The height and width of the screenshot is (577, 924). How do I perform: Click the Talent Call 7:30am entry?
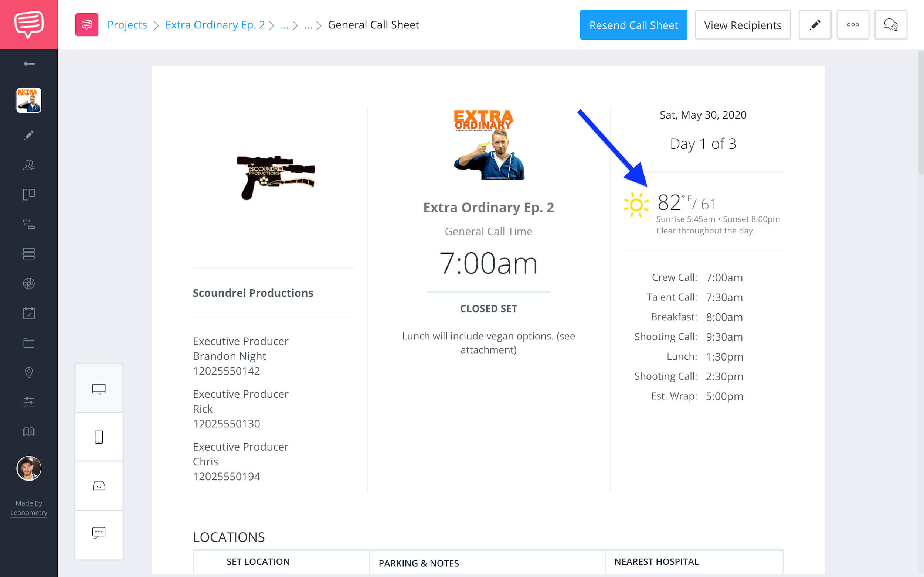(694, 297)
